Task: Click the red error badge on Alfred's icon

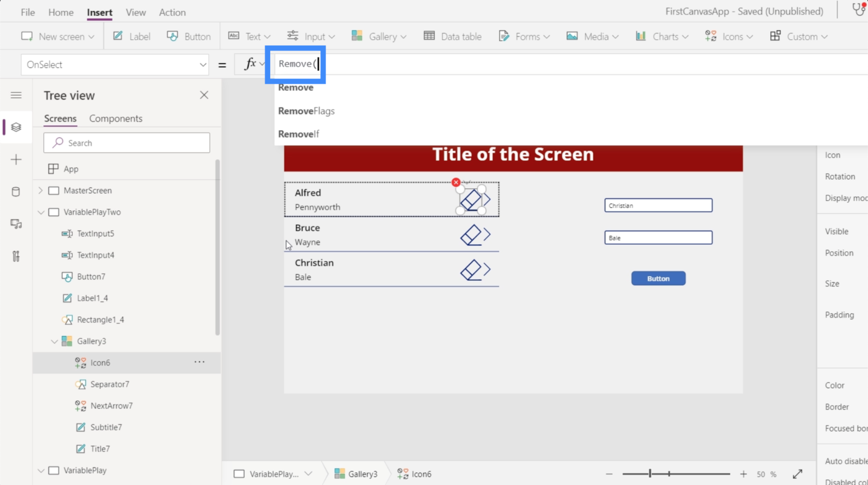Action: click(x=456, y=183)
